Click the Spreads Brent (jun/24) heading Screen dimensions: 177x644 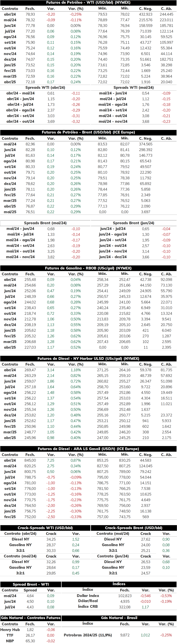tap(134, 223)
